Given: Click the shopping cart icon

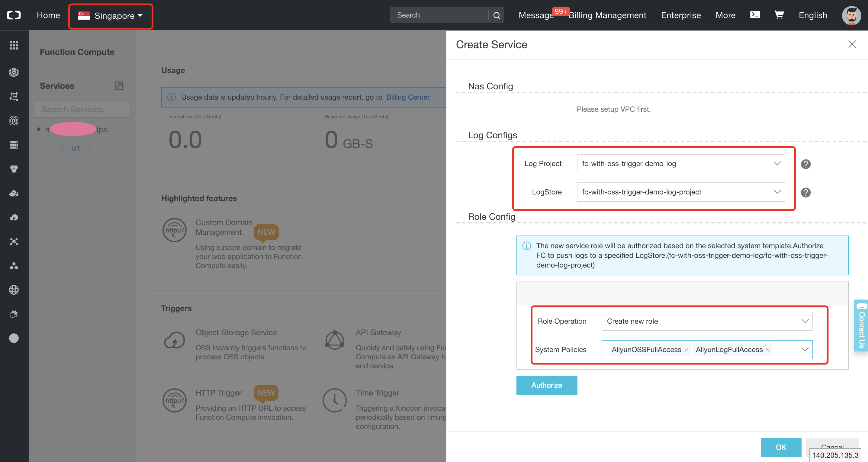Looking at the screenshot, I should click(x=779, y=15).
